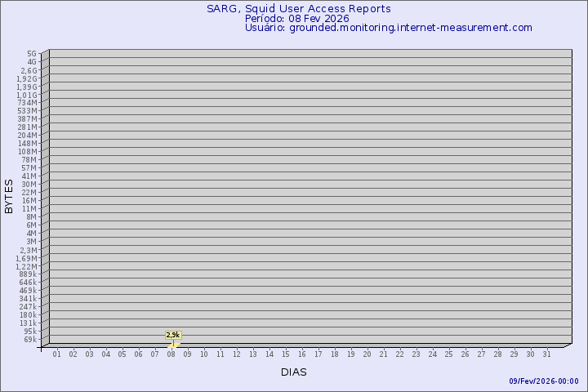Click the SARG Squid User Access Reports title
The width and height of the screenshot is (588, 392).
coord(298,8)
